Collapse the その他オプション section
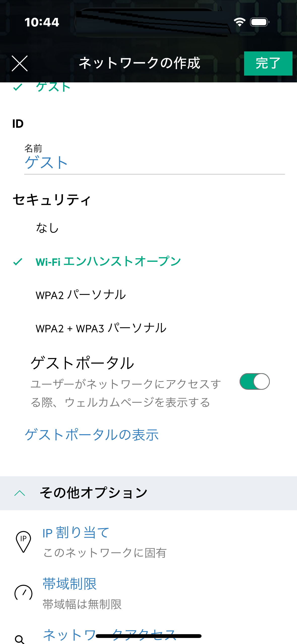The width and height of the screenshot is (297, 644). coord(94,493)
